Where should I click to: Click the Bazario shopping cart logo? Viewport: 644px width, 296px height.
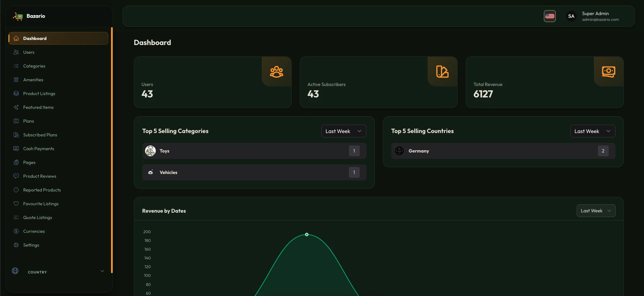click(x=18, y=16)
